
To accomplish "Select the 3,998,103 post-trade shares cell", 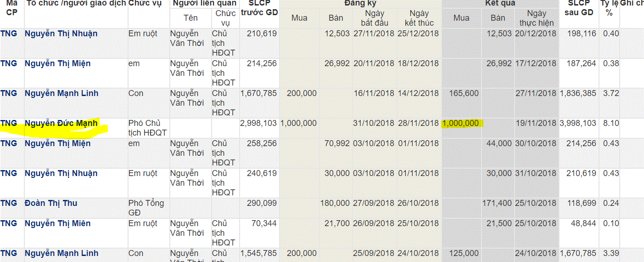I will (x=578, y=123).
